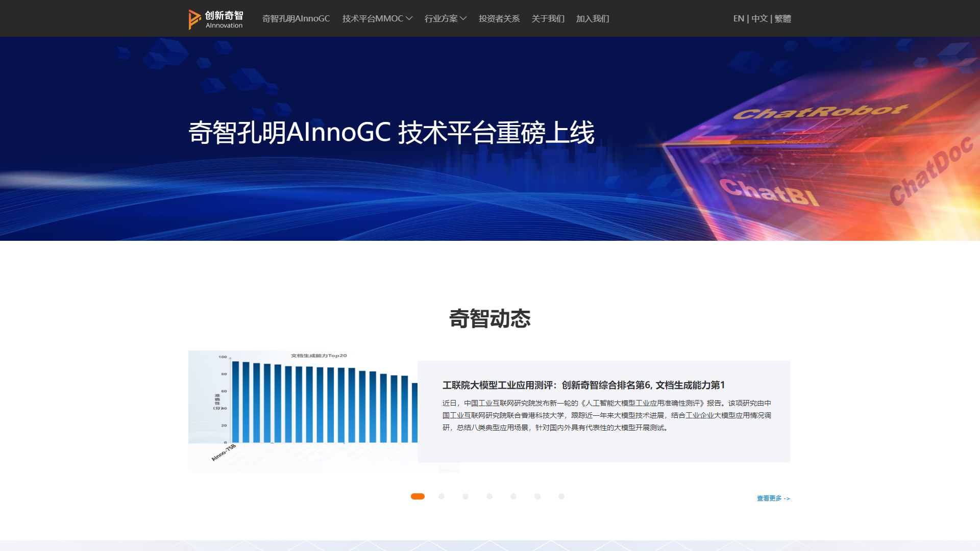
Task: Select the third carousel pagination dot
Action: click(465, 495)
